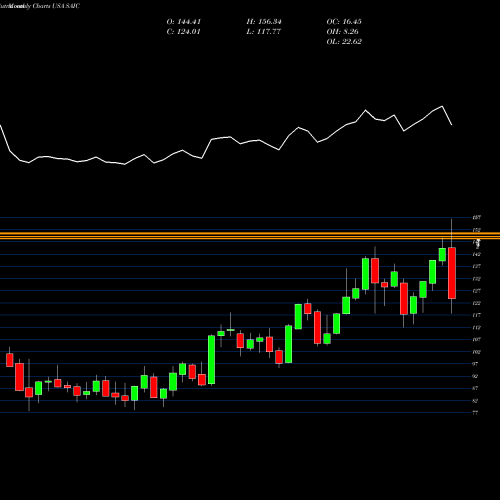Click the 102 price axis label
500x500 pixels.
477,352
